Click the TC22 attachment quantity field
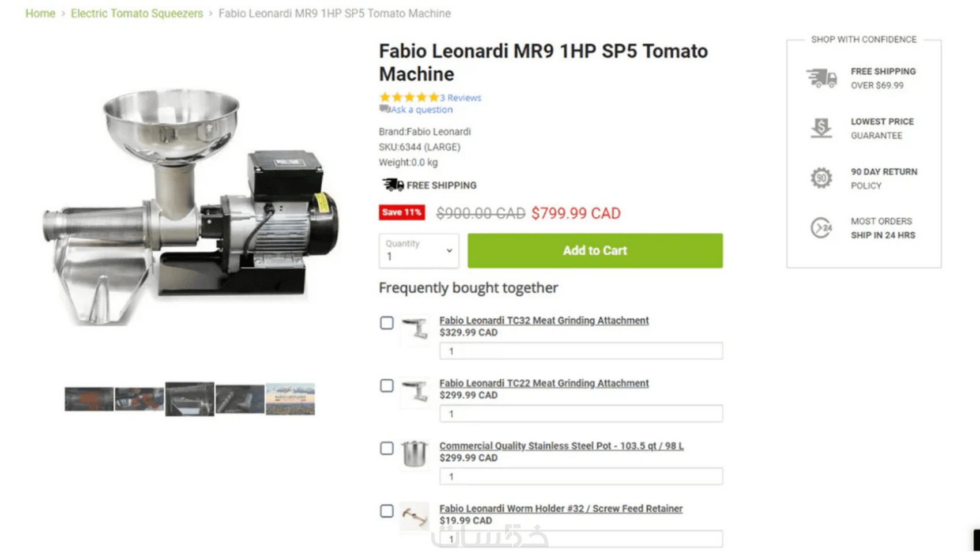 (x=581, y=414)
